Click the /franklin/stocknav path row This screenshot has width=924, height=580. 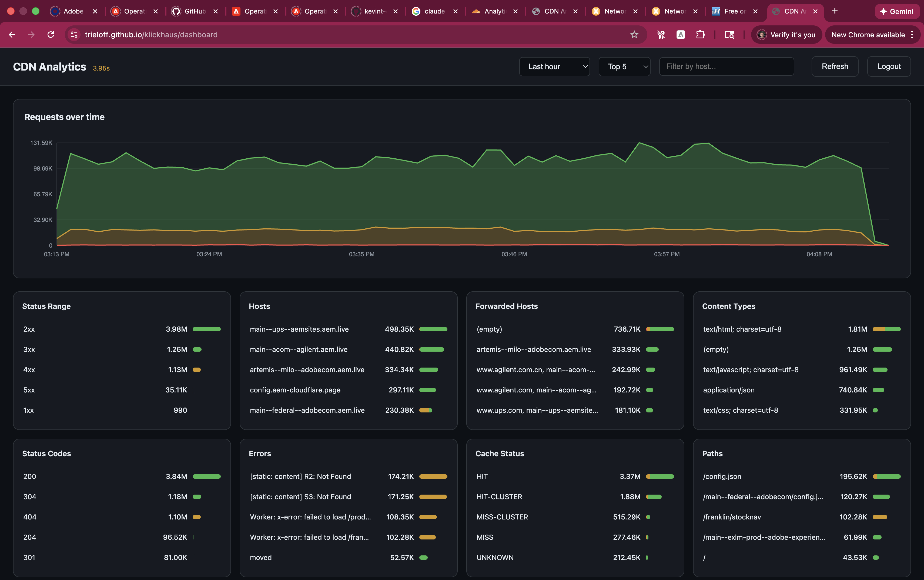click(x=802, y=517)
